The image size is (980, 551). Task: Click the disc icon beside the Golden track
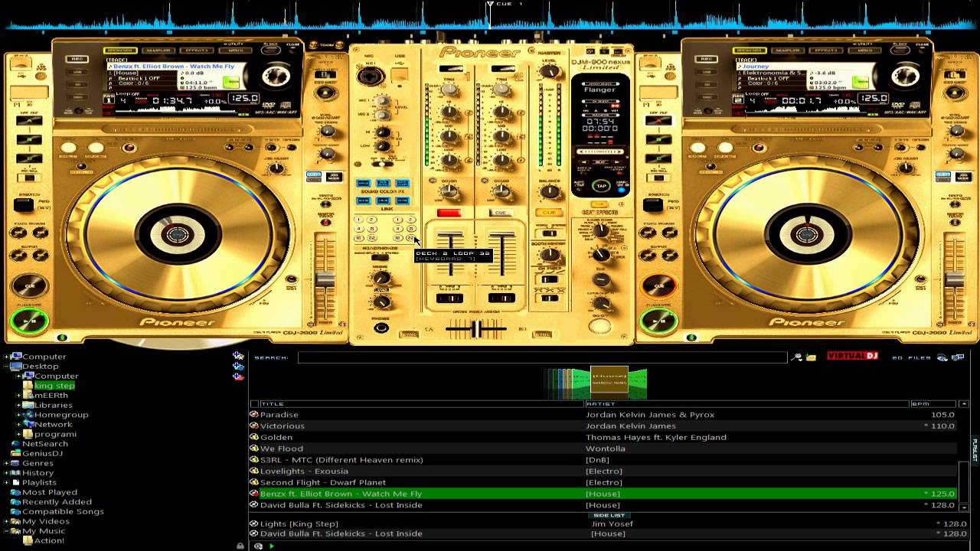[254, 438]
